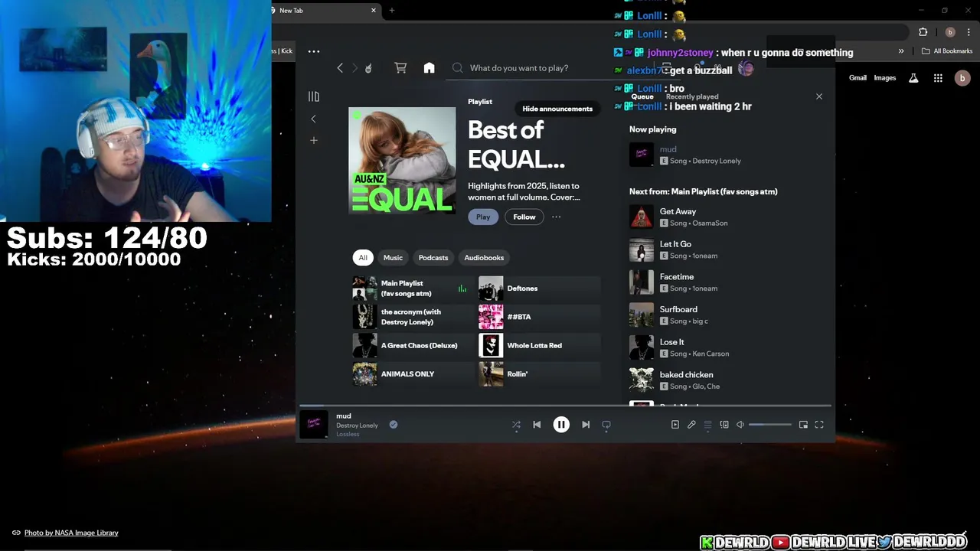The image size is (980, 551).
Task: Seek on the song progress bar
Action: (565, 406)
